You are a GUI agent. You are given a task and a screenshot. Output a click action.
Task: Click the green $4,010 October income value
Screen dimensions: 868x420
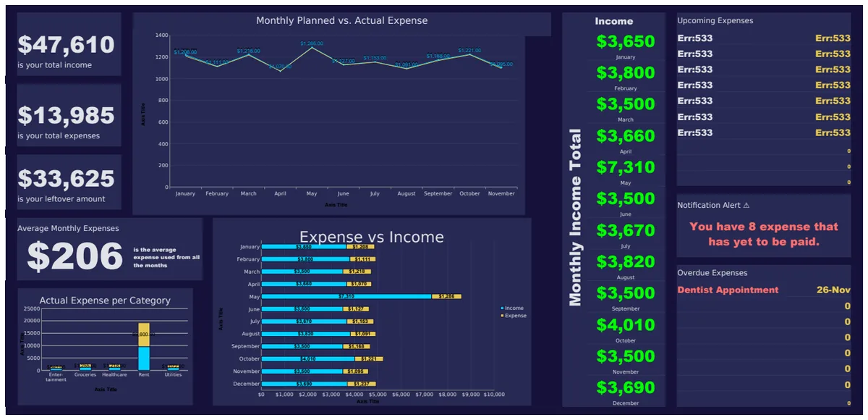[626, 324]
